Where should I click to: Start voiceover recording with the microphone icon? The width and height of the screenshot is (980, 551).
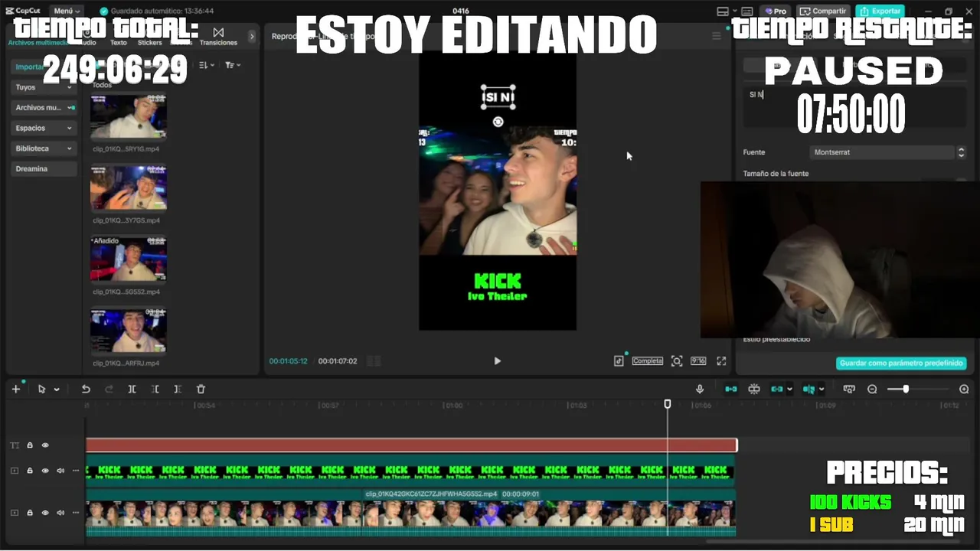coord(700,389)
